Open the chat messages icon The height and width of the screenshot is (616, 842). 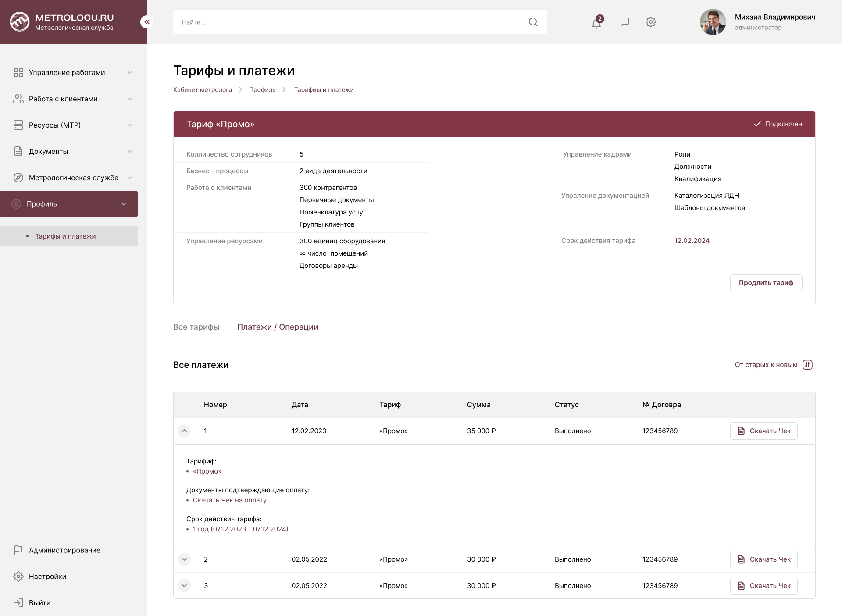pyautogui.click(x=624, y=22)
